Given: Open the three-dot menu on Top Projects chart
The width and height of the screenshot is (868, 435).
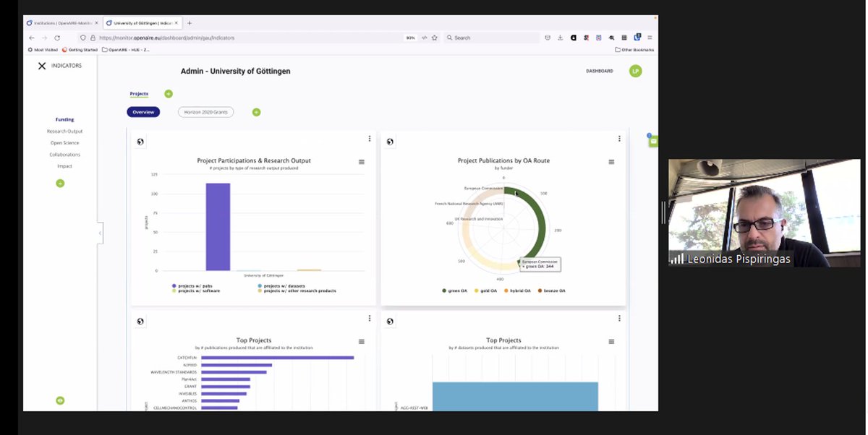Looking at the screenshot, I should pos(370,318).
